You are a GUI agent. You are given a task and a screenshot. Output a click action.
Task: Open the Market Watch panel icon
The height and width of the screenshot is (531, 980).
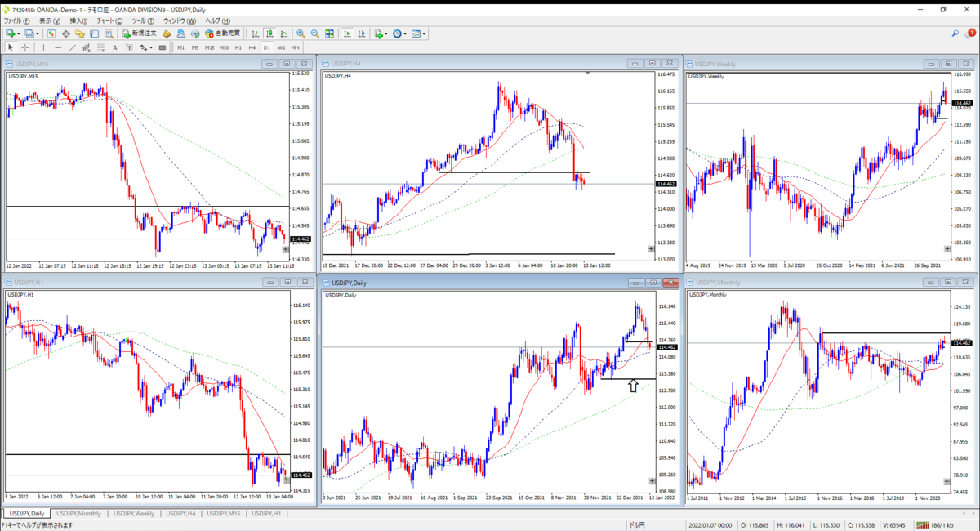click(x=51, y=33)
